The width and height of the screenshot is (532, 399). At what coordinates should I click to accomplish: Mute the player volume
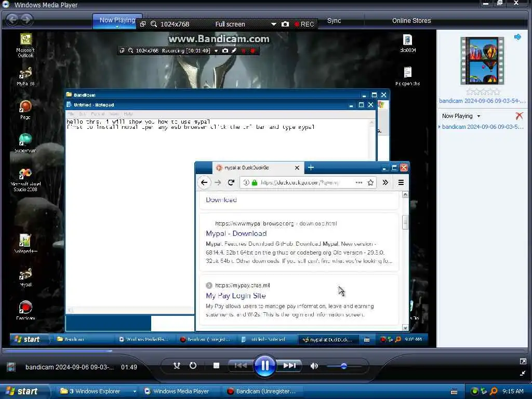pyautogui.click(x=314, y=366)
